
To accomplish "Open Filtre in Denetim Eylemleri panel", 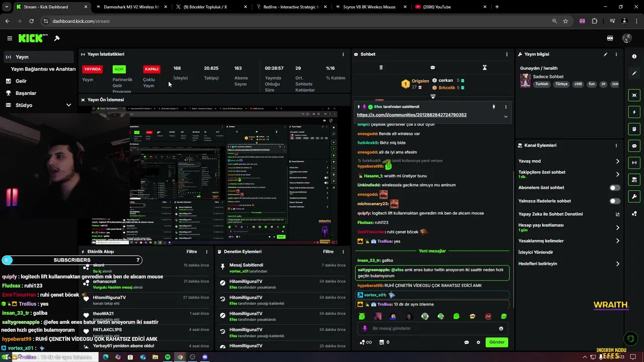I will [328, 251].
